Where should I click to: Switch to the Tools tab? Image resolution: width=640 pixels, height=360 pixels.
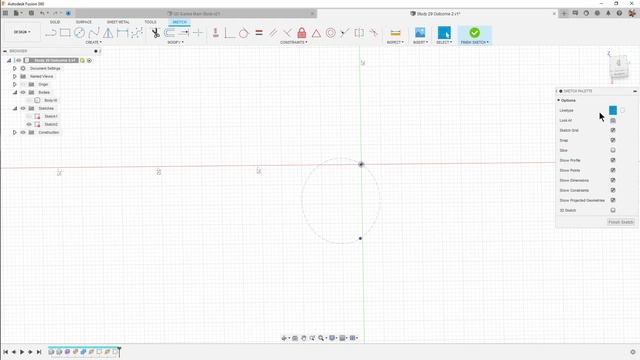(x=150, y=22)
